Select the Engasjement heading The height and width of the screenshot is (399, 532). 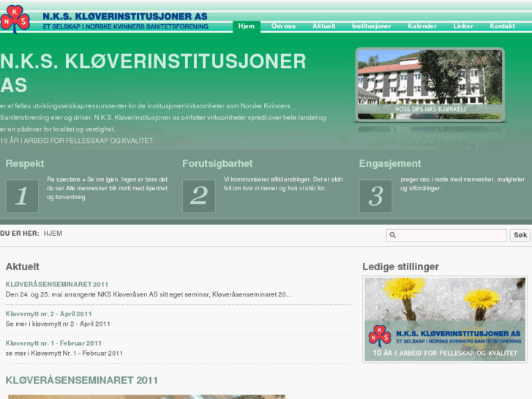(390, 164)
